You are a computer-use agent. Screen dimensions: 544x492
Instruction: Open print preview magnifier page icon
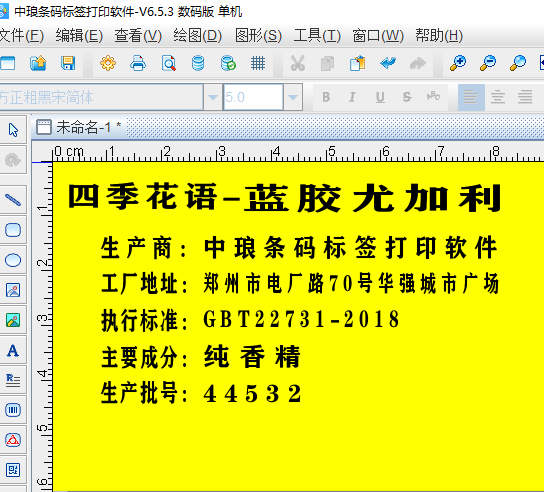[x=169, y=63]
